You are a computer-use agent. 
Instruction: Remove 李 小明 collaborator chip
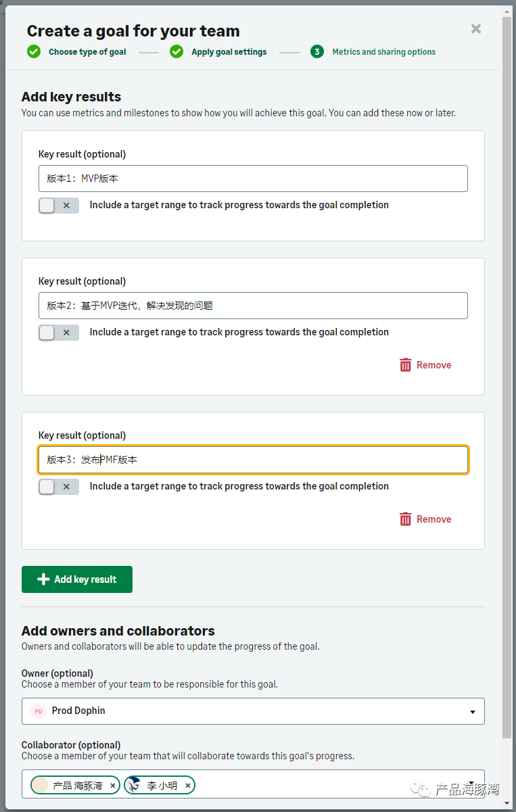[x=188, y=786]
